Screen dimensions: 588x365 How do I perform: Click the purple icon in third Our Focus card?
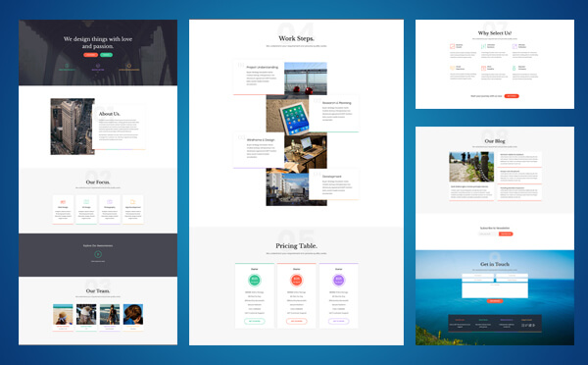110,202
